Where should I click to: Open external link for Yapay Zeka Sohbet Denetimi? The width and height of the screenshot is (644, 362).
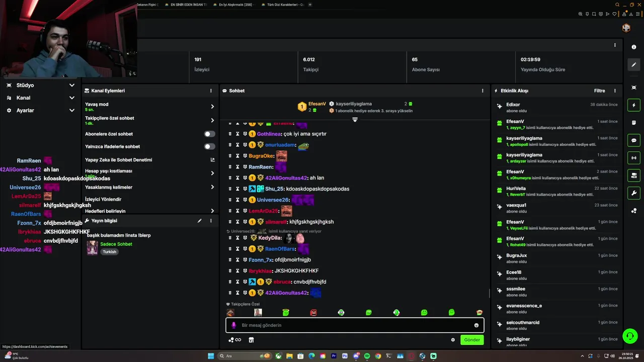212,160
